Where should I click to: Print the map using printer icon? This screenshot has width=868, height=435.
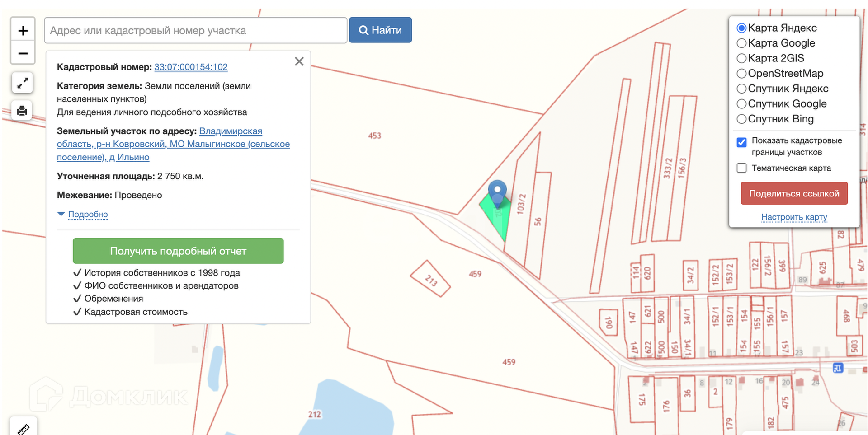point(22,111)
